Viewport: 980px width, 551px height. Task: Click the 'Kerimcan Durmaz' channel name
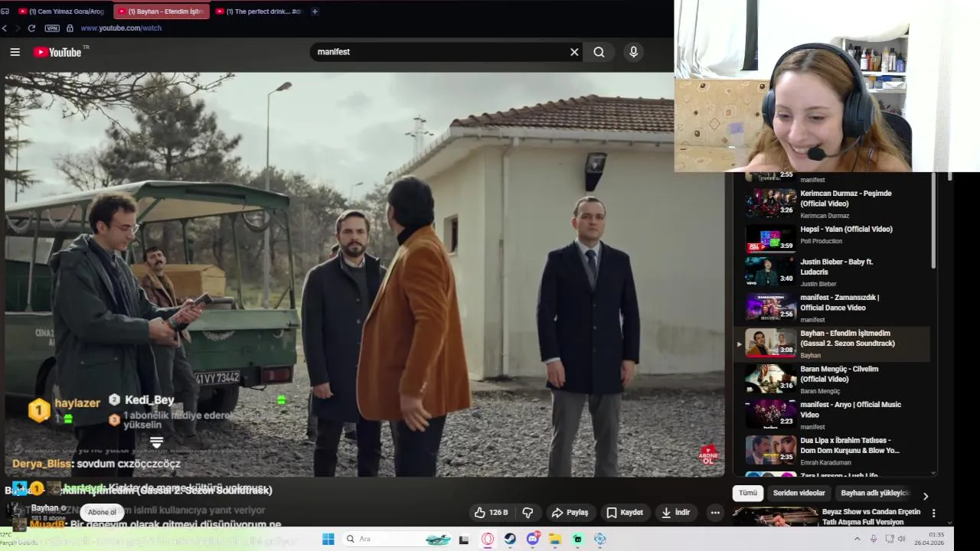click(x=825, y=216)
